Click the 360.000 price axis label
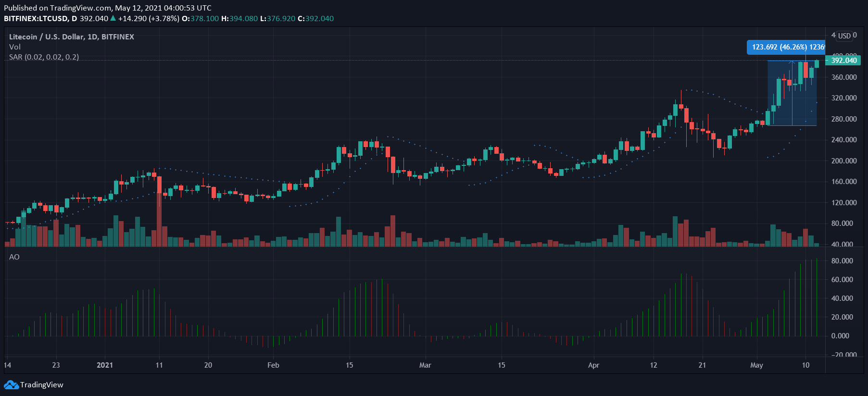 coord(844,77)
